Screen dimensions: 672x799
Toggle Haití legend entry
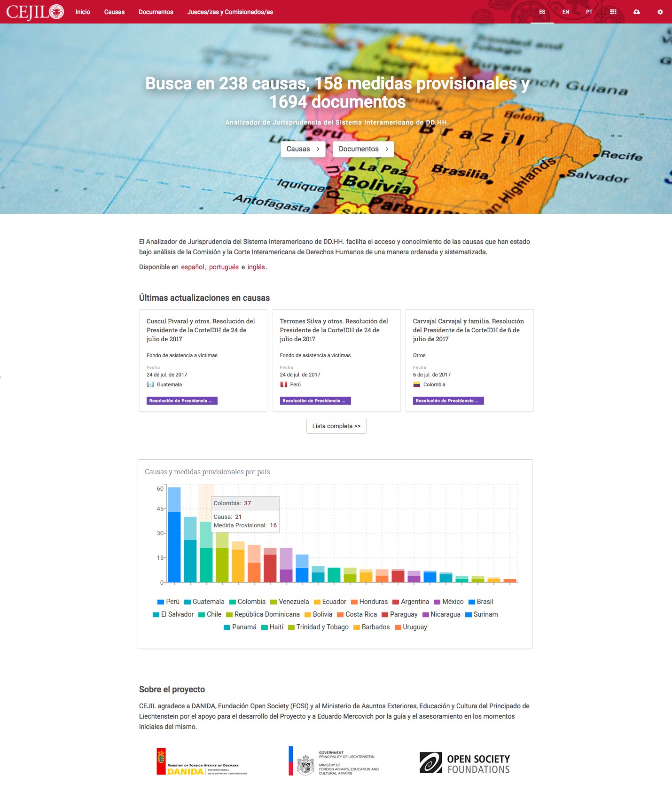pos(273,627)
